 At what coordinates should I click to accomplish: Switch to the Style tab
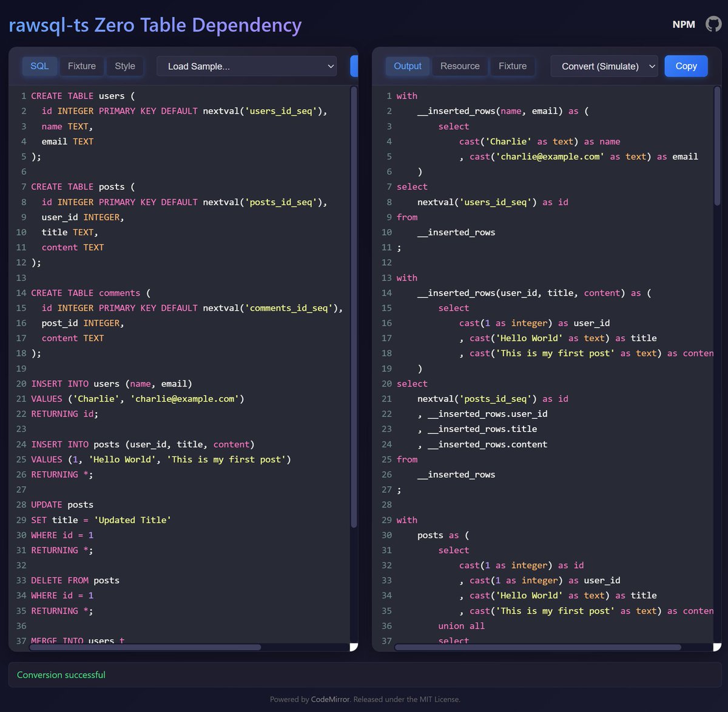[125, 66]
